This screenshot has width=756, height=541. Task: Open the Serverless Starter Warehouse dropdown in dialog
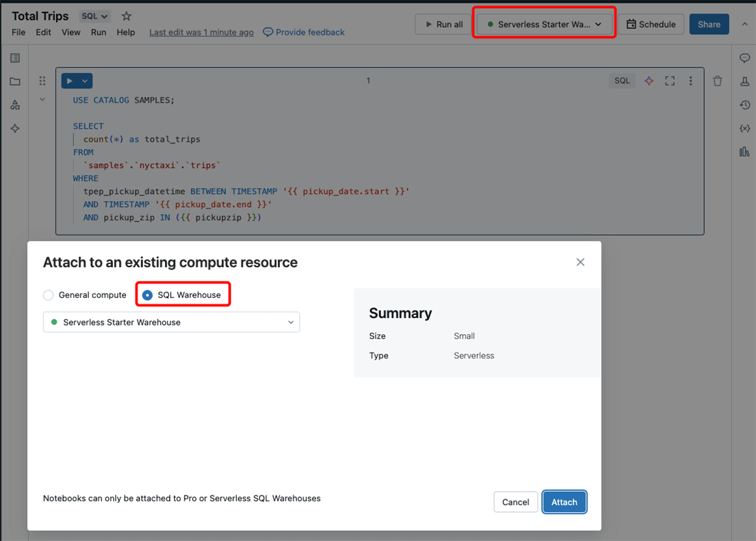(x=171, y=322)
